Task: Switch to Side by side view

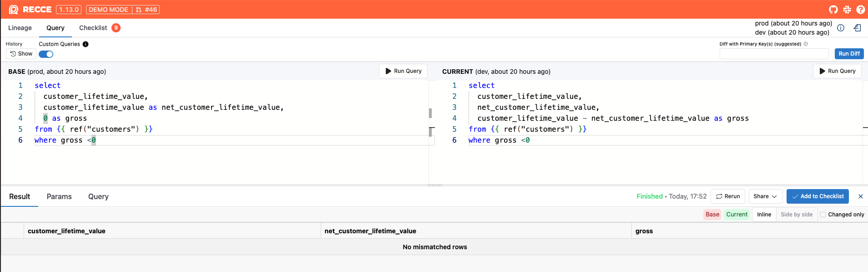Action: [797, 215]
